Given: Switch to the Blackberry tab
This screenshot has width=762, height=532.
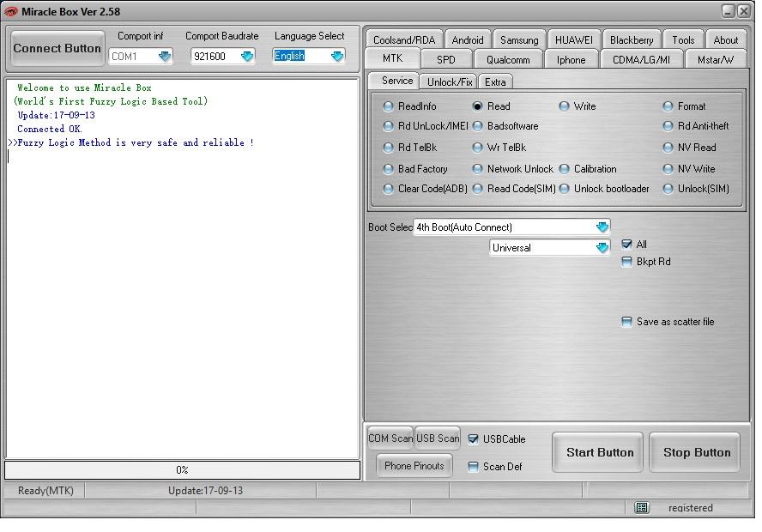Looking at the screenshot, I should tap(632, 40).
